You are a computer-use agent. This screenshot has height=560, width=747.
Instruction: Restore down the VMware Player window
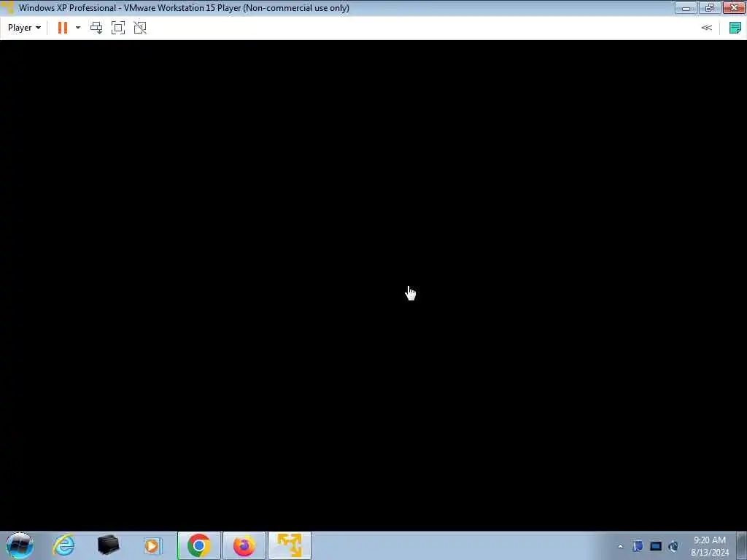(x=710, y=7)
